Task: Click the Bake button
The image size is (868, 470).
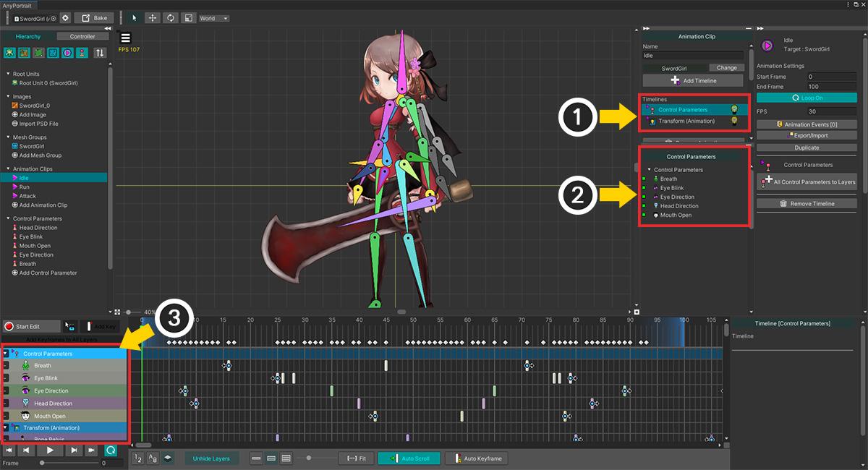Action: pyautogui.click(x=93, y=17)
